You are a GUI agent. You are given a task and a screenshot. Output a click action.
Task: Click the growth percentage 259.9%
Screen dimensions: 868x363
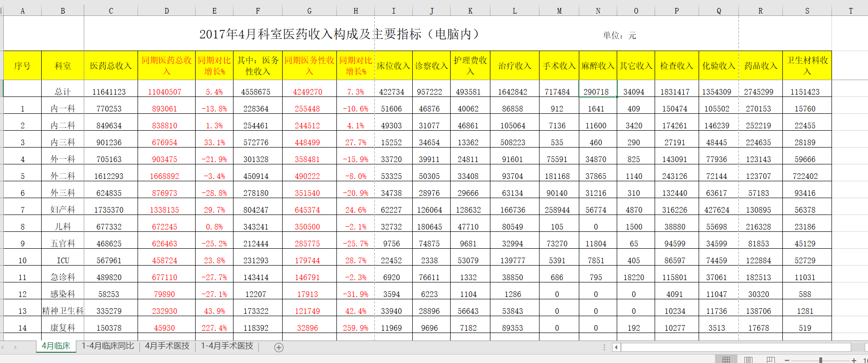click(x=356, y=325)
